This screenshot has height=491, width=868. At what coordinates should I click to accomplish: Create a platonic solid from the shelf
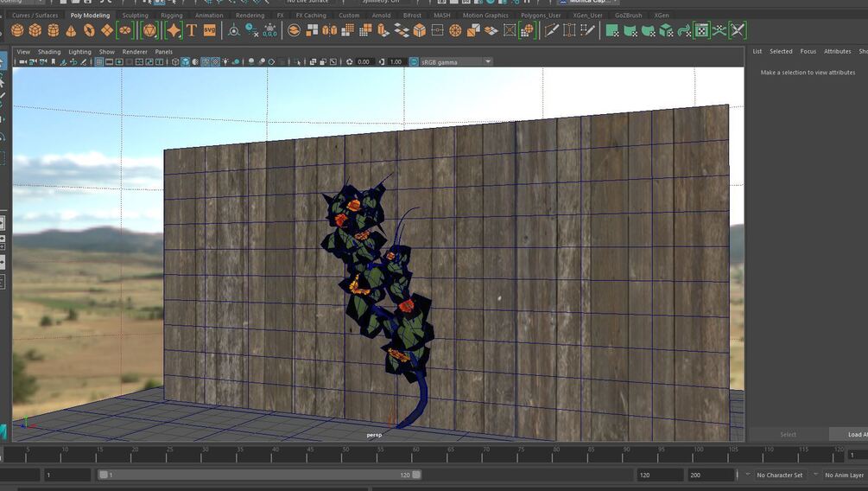tap(149, 30)
